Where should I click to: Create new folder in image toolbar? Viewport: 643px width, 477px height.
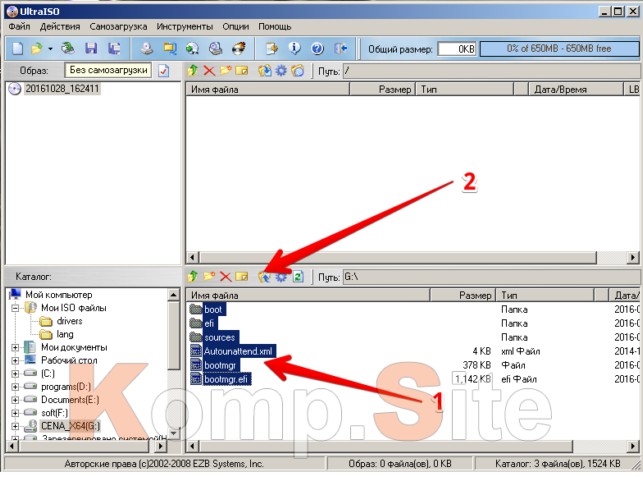pyautogui.click(x=225, y=71)
